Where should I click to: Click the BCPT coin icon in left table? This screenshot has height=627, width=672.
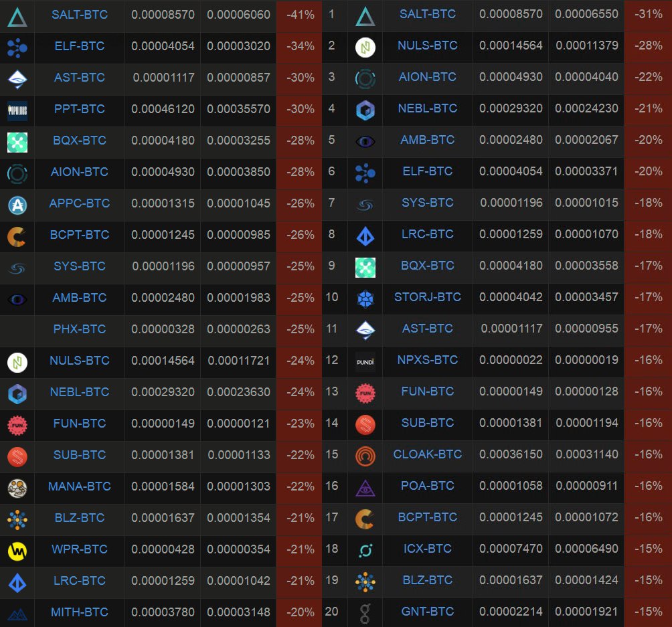click(x=17, y=237)
